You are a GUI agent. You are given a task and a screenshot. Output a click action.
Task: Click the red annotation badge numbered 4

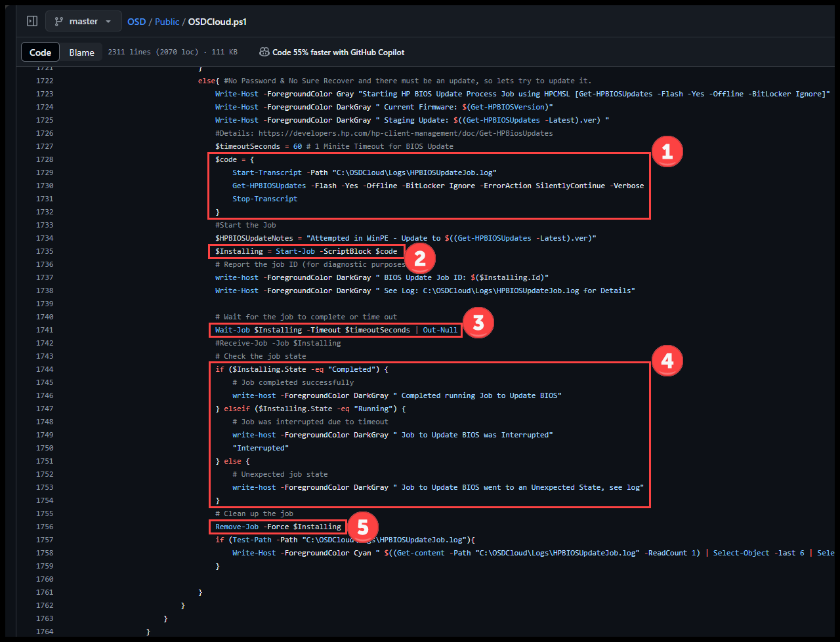pos(667,361)
